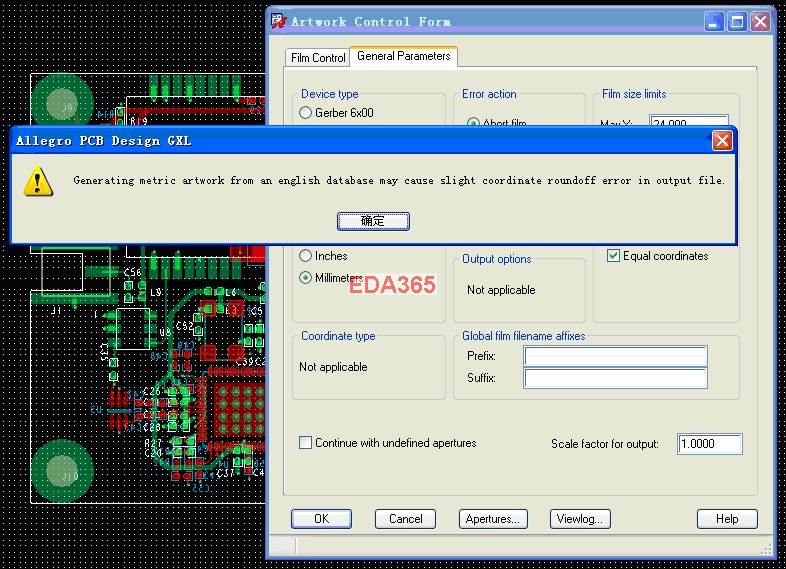
Task: Click the Scale factor for output field
Action: point(709,444)
